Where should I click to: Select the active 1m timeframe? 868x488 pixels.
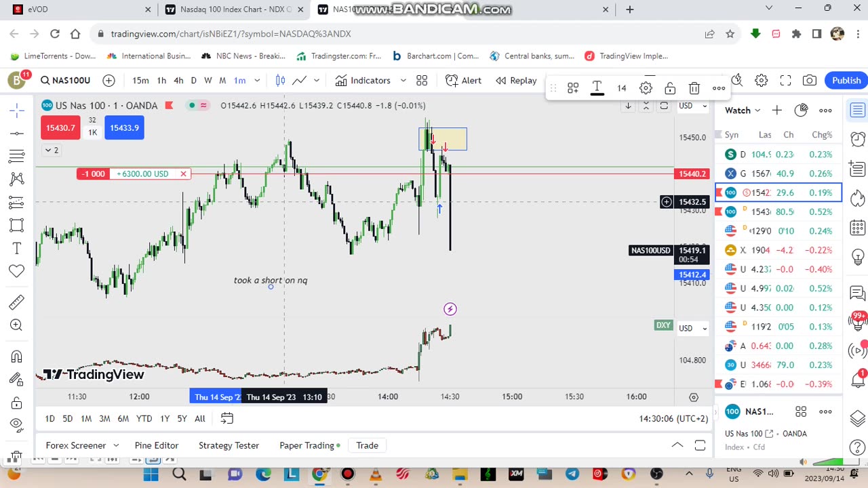239,81
